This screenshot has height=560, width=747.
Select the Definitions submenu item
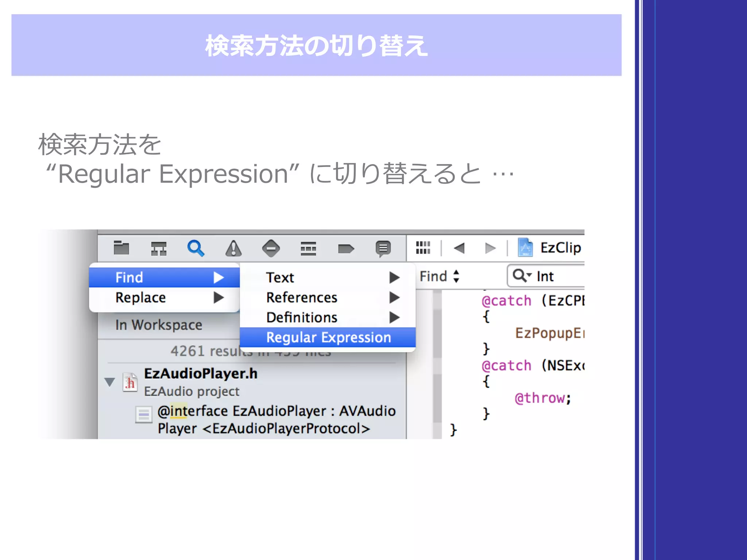328,318
